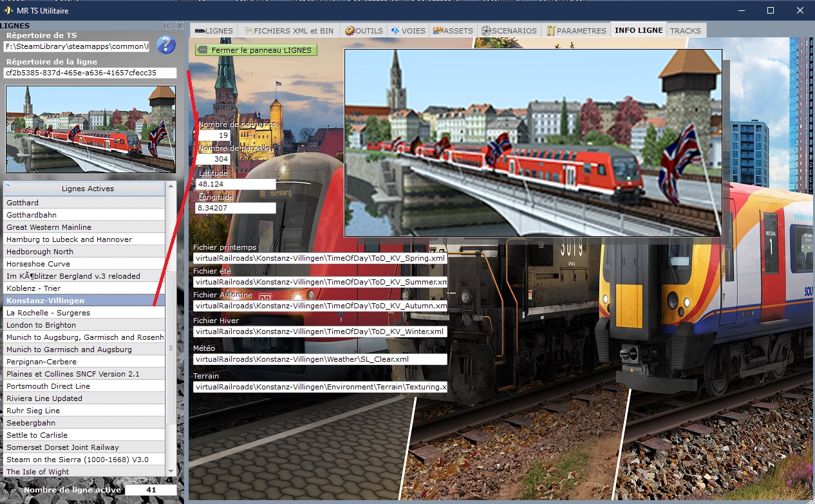This screenshot has width=815, height=504.
Task: Select Plaines et Collines SNCF Version 2.1
Action: (x=84, y=374)
